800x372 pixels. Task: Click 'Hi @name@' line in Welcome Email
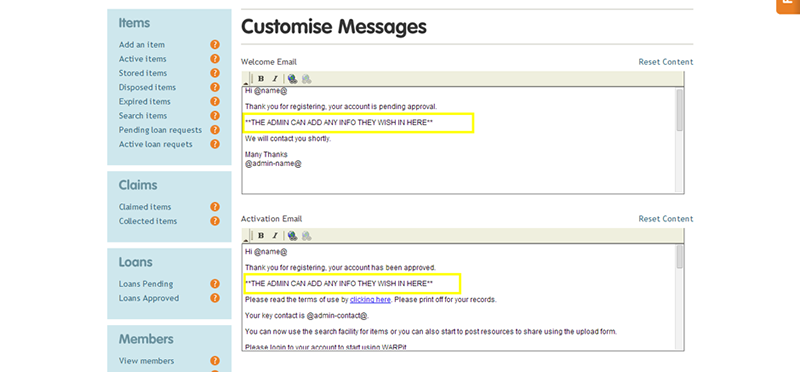coord(266,91)
